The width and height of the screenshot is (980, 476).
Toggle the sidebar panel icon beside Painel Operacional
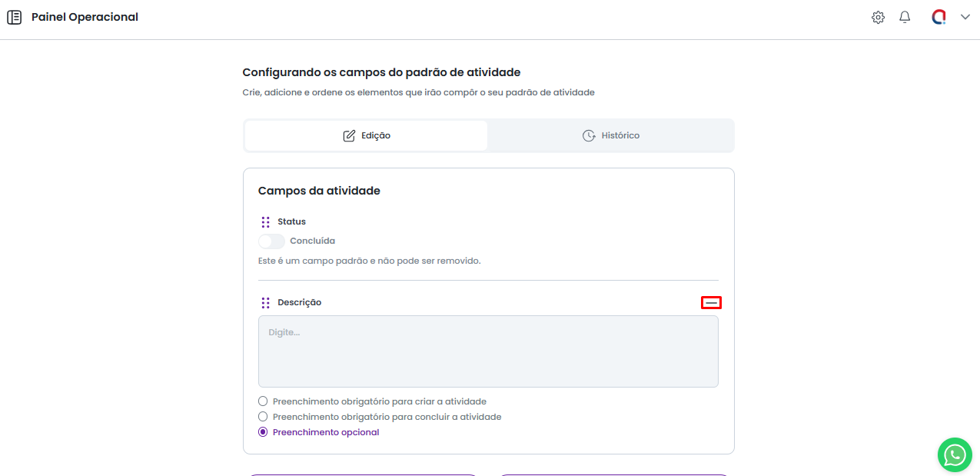click(14, 17)
